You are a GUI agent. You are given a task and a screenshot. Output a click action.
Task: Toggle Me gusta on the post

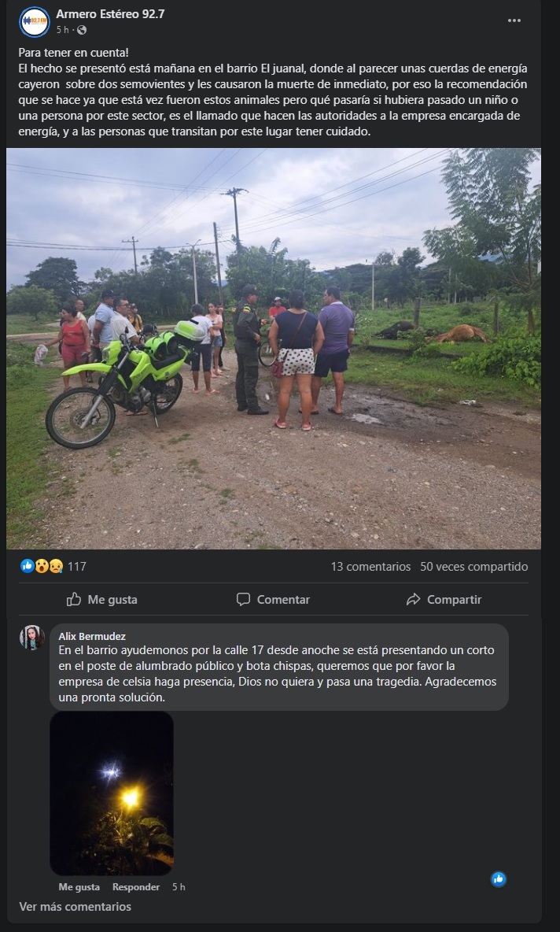[101, 599]
